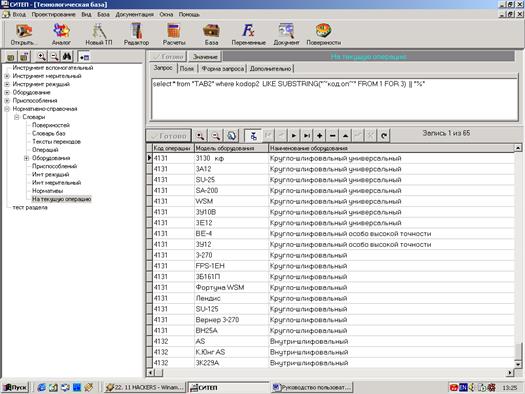Expand Оборудования under Словари
This screenshot has width=525, height=394.
click(26, 158)
